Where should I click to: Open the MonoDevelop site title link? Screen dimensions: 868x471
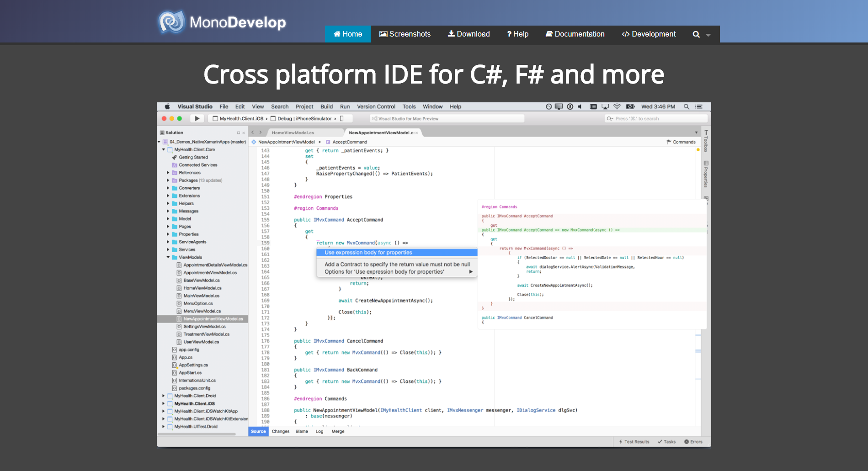pyautogui.click(x=238, y=22)
